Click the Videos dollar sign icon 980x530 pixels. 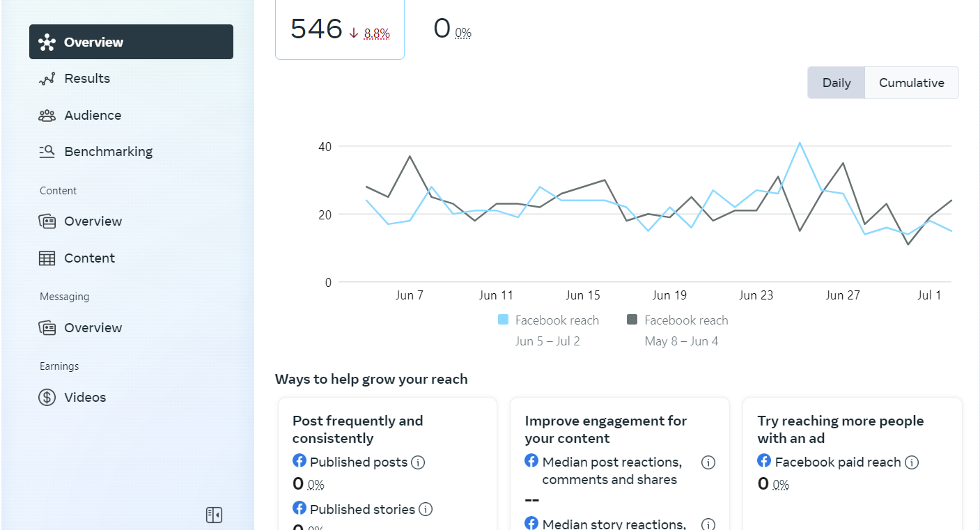(47, 398)
